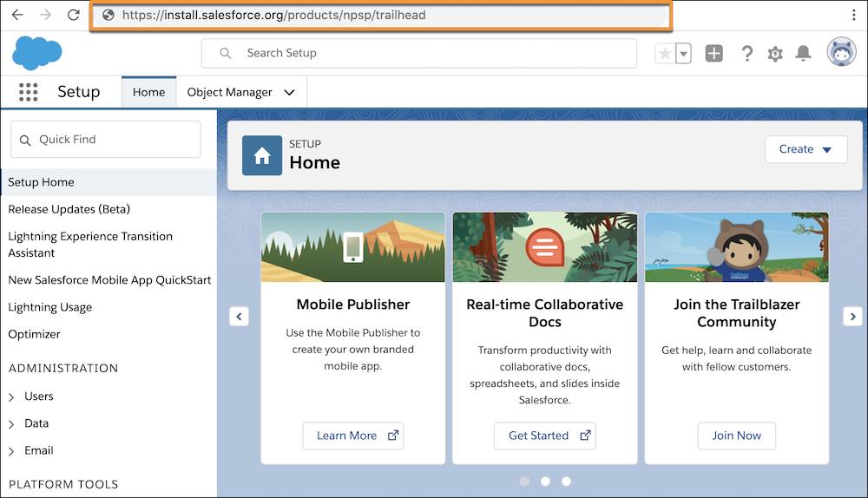Select the second carousel page dot
Screen dimensions: 868x498
point(545,482)
